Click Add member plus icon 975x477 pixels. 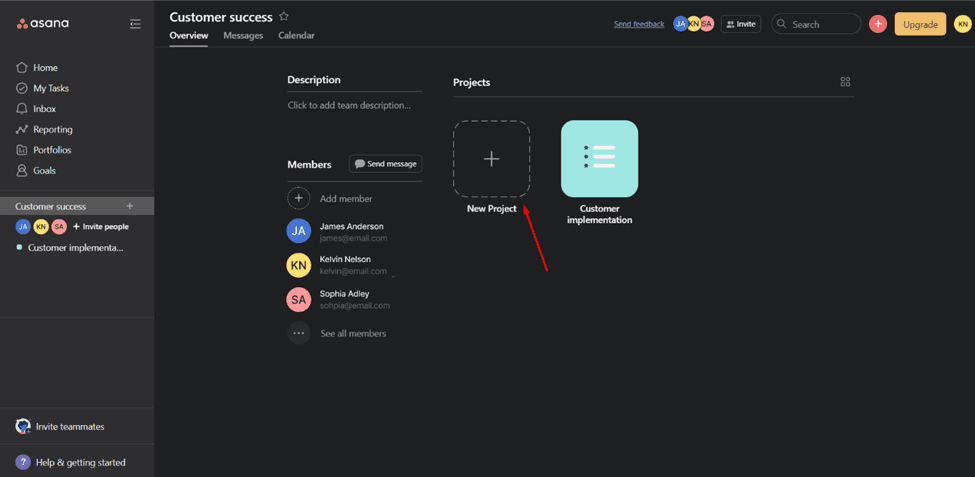point(298,198)
